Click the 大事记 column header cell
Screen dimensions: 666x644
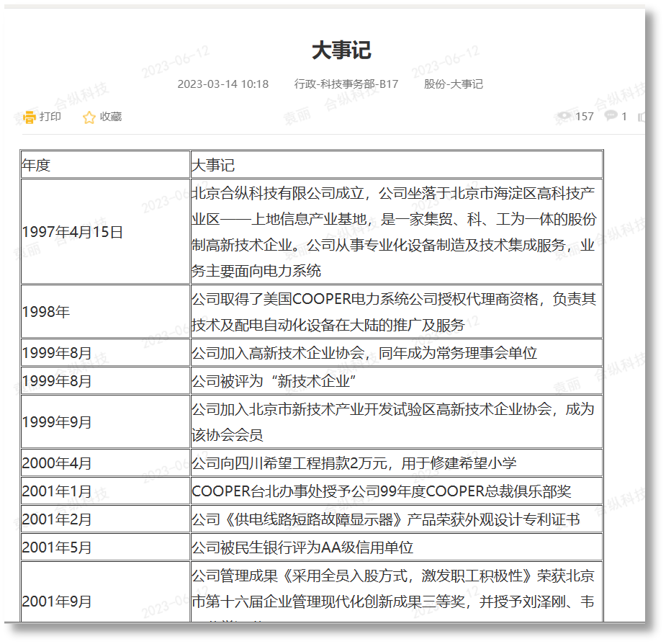point(396,165)
